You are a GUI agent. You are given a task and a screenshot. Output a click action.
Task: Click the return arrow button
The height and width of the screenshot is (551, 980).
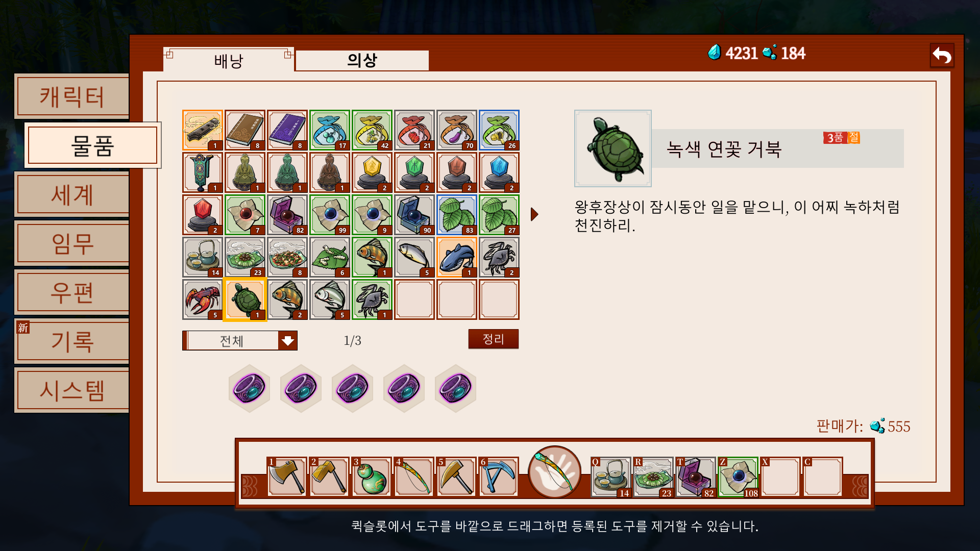click(942, 55)
